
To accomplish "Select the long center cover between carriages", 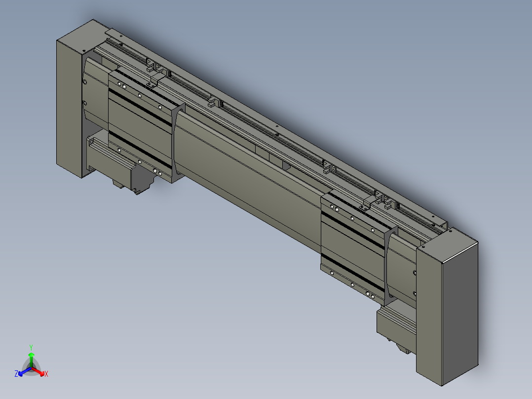I will pyautogui.click(x=249, y=182).
